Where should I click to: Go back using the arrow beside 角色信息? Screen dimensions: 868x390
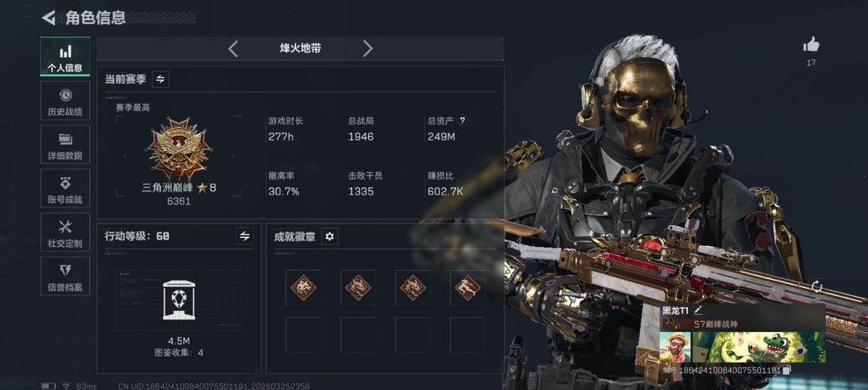(49, 18)
